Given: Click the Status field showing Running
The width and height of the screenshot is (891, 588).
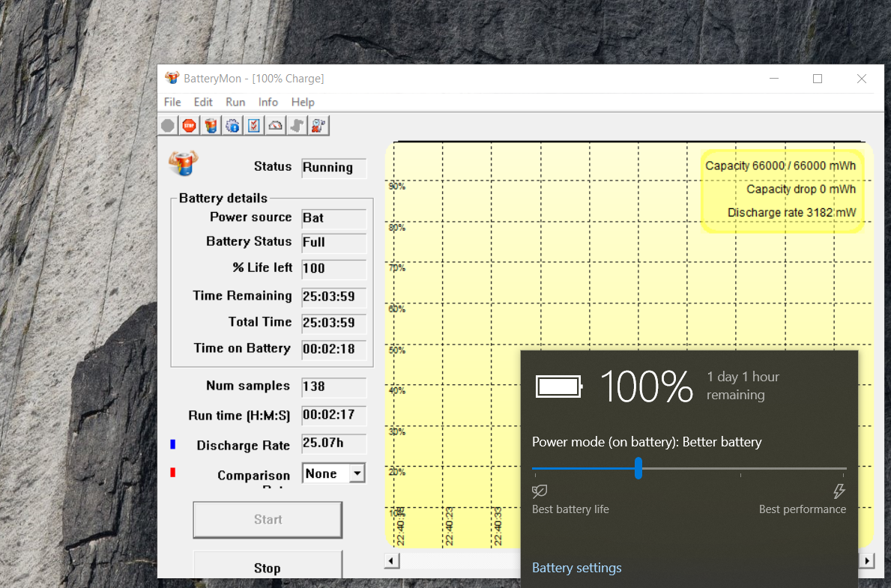Looking at the screenshot, I should (334, 168).
